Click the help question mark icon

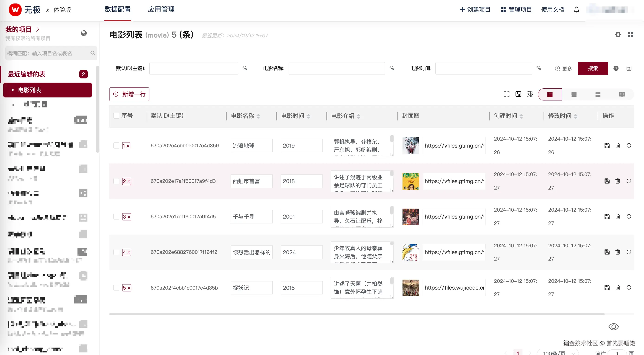pyautogui.click(x=616, y=68)
